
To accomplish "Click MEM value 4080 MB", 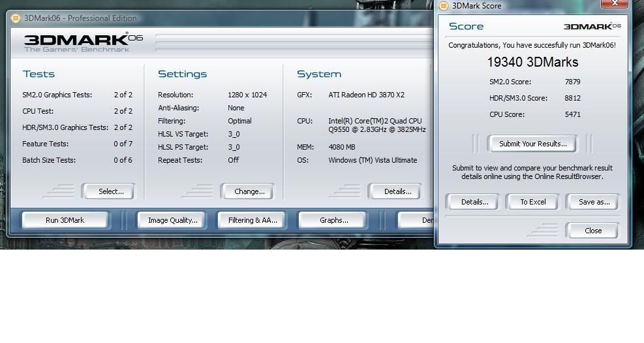I will (x=342, y=147).
